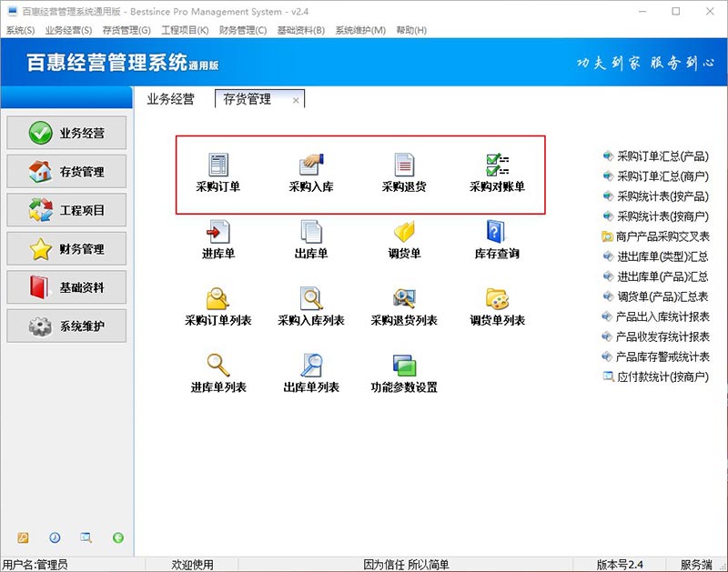Screen dimensions: 728x572
Task: Click status bar text 版本号2.4
Action: tap(620, 565)
